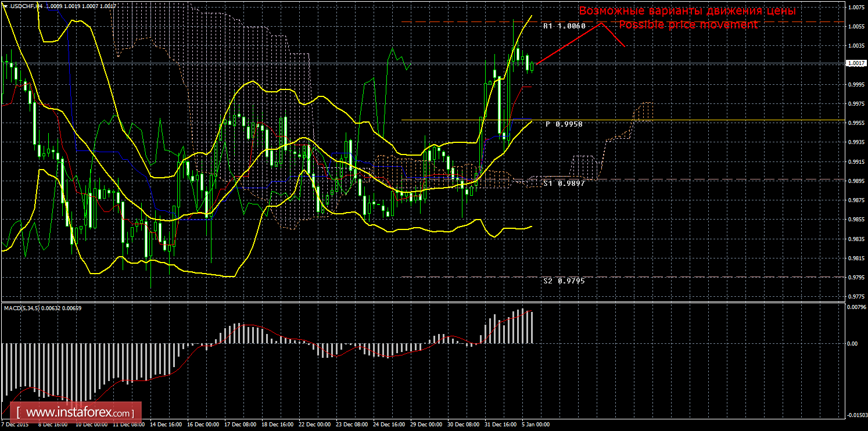Open the chart dropdown triangle beside USDCHF
This screenshot has width=868, height=431.
(5, 5)
